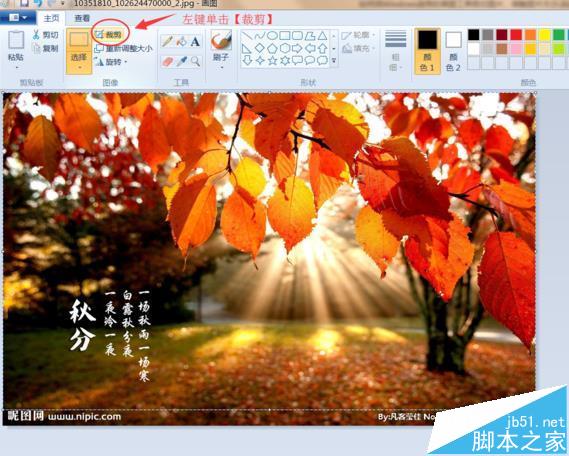
Task: Pick the gray palette color
Action: (488, 35)
